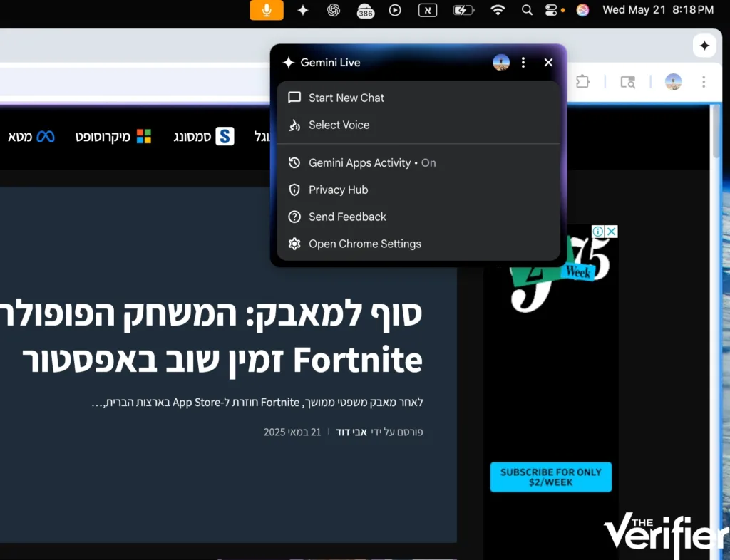The height and width of the screenshot is (560, 730).
Task: Close the ad with X icon
Action: coord(612,231)
